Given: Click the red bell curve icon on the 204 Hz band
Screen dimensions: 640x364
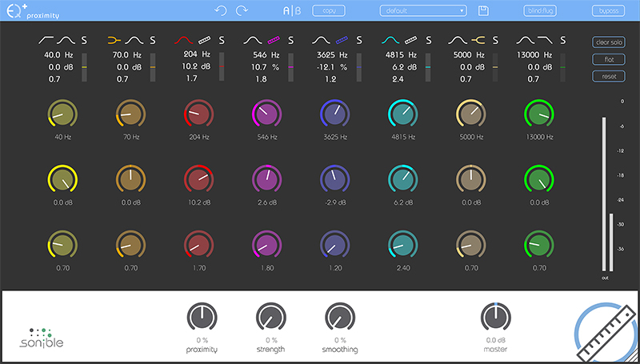Looking at the screenshot, I should pyautogui.click(x=183, y=38).
